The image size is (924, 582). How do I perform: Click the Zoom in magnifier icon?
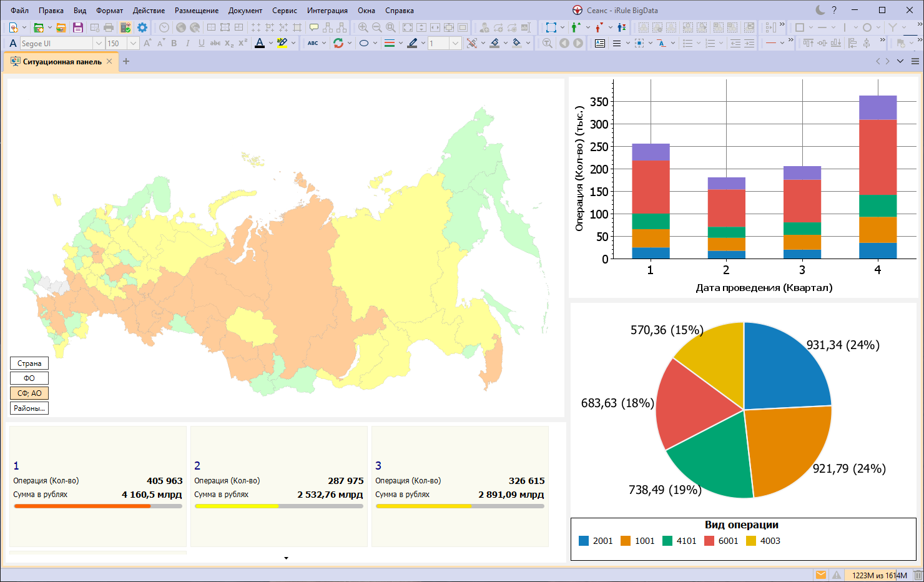point(363,27)
